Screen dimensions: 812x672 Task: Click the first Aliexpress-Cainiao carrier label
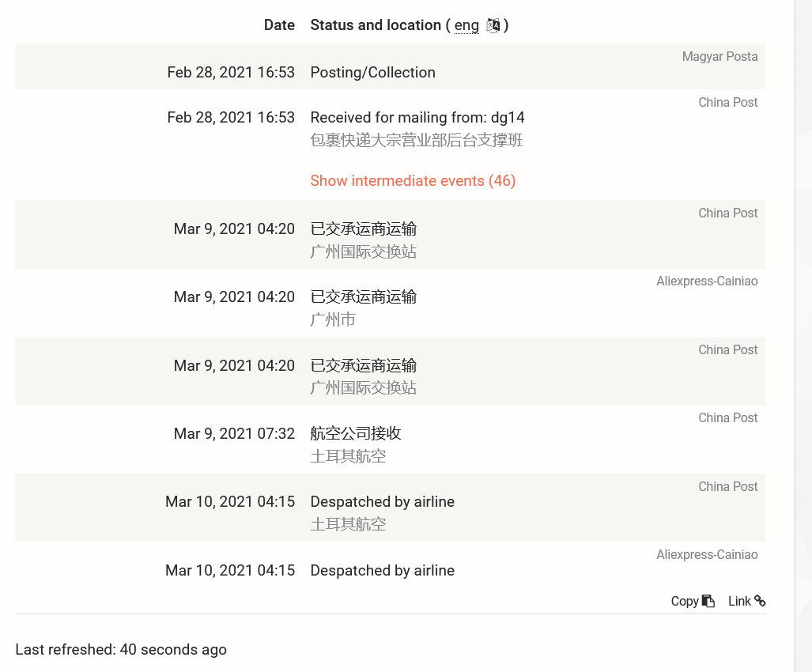707,281
